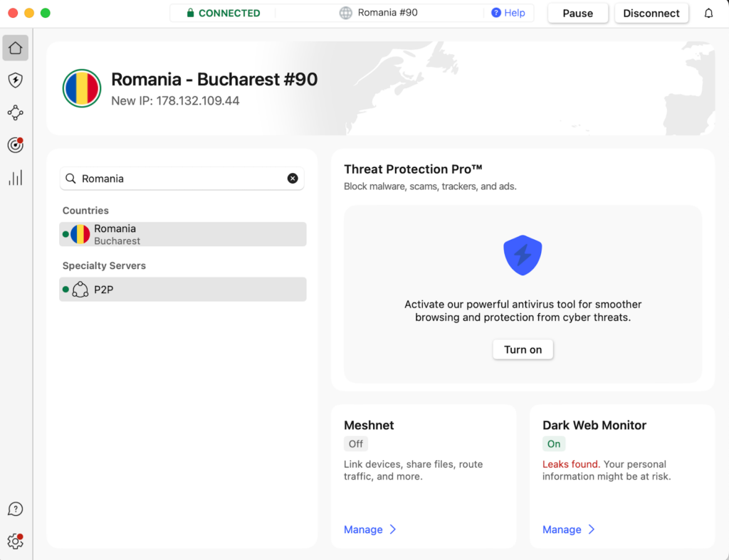The width and height of the screenshot is (729, 560).
Task: Click Dark Web Monitor On badge
Action: click(x=554, y=444)
